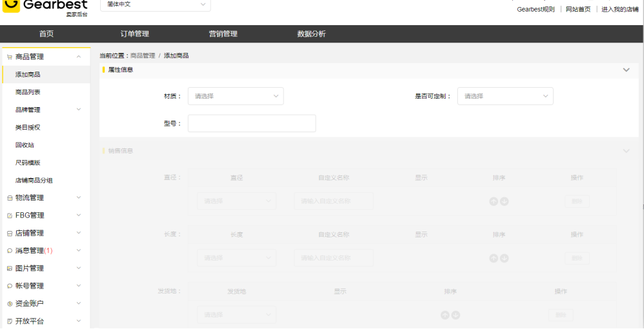Click 删除 button in 发货地 row
The image size is (644, 329).
[561, 315]
